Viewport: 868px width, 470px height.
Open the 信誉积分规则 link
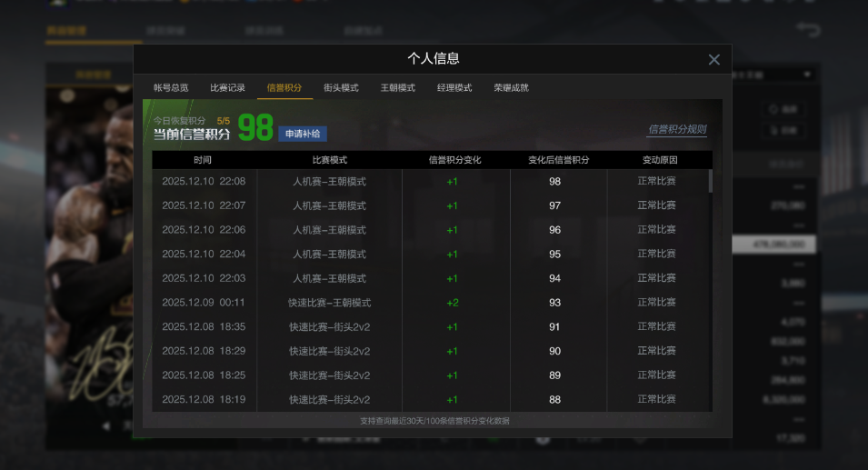click(x=677, y=129)
